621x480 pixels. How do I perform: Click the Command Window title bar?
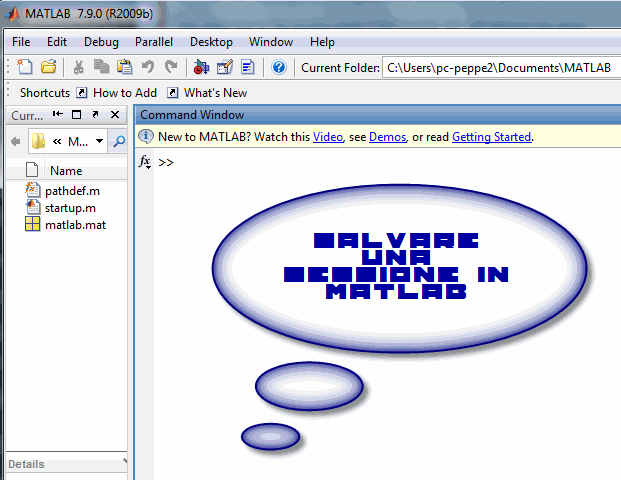pos(379,115)
